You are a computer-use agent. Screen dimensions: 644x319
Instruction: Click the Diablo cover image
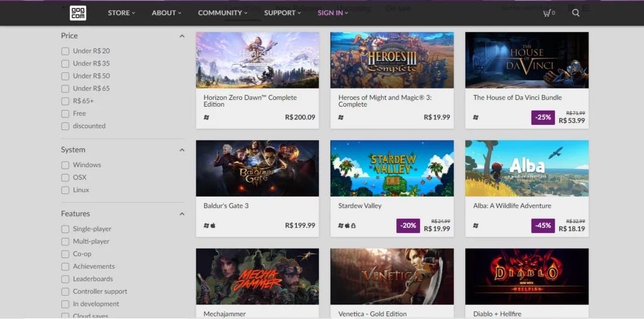click(527, 277)
